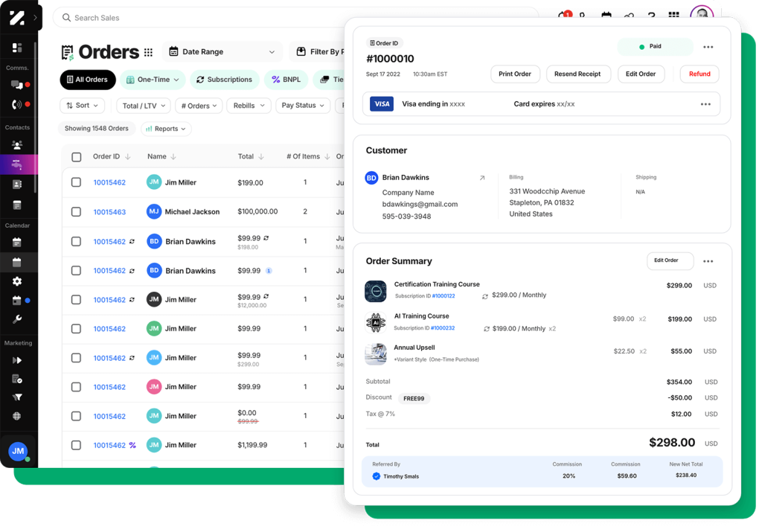Open the Rebills dropdown

[249, 106]
